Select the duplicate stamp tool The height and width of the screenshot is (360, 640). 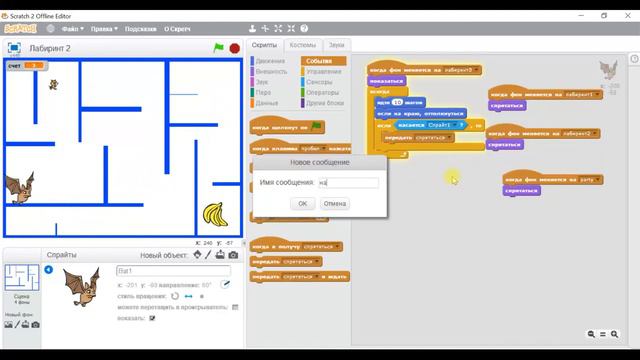(252, 28)
